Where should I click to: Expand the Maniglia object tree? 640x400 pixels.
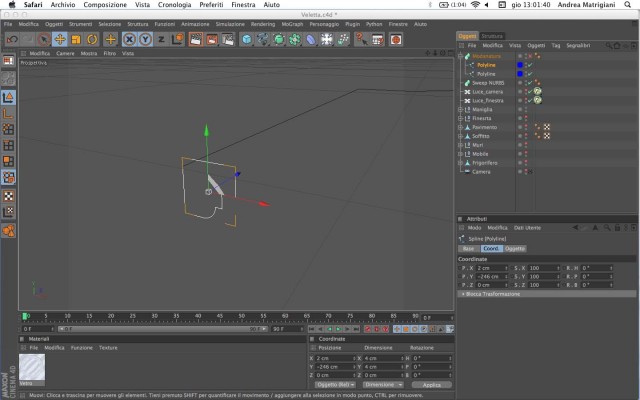point(460,109)
